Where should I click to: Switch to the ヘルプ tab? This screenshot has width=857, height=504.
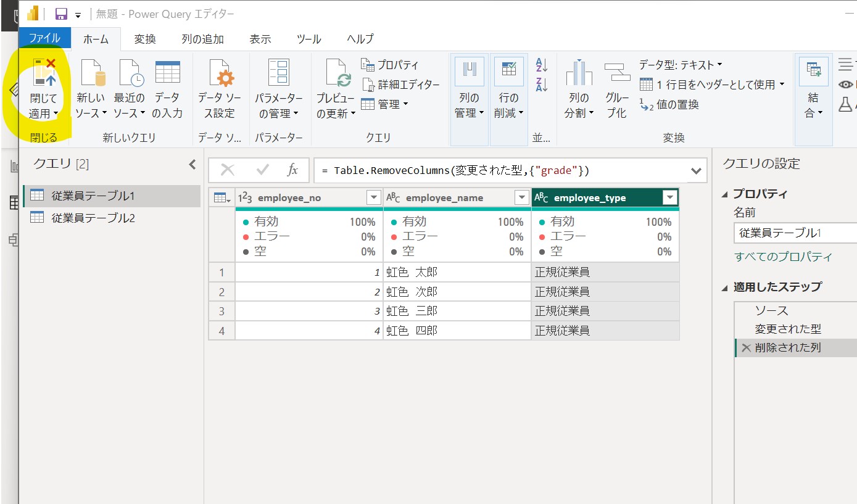(360, 39)
